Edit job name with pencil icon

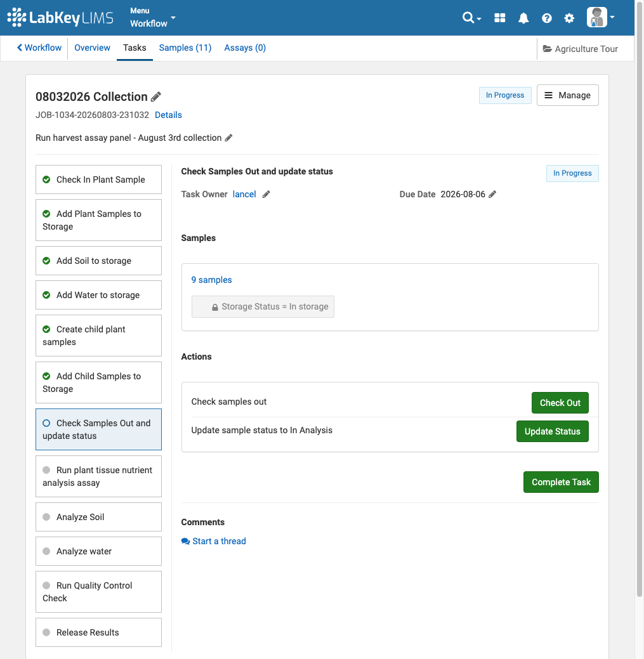pyautogui.click(x=156, y=96)
